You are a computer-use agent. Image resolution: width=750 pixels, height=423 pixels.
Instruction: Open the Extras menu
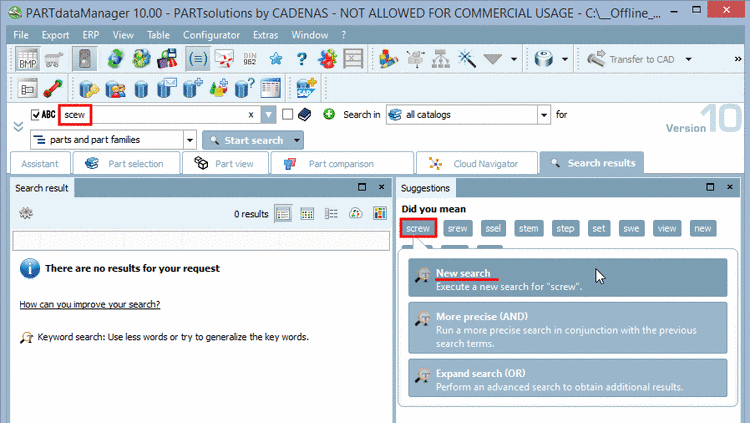click(265, 35)
